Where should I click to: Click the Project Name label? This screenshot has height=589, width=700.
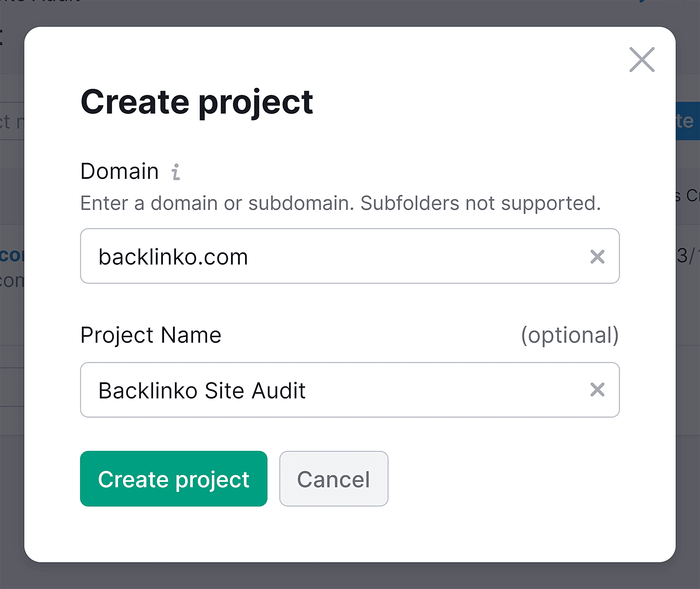click(x=151, y=335)
